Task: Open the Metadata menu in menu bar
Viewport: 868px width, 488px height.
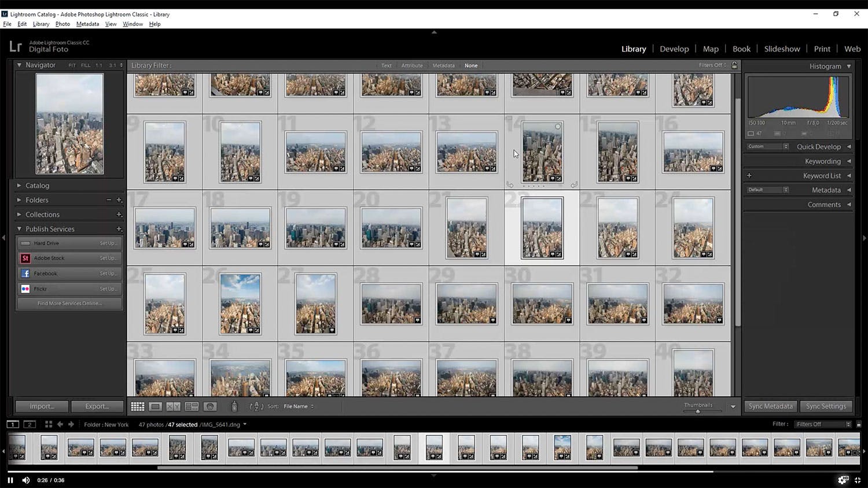Action: [87, 24]
